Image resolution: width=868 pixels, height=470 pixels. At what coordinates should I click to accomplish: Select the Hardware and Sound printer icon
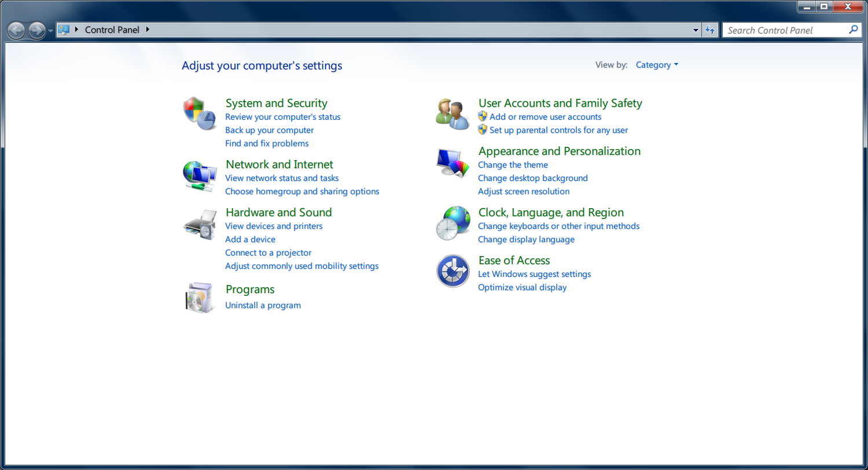(200, 225)
